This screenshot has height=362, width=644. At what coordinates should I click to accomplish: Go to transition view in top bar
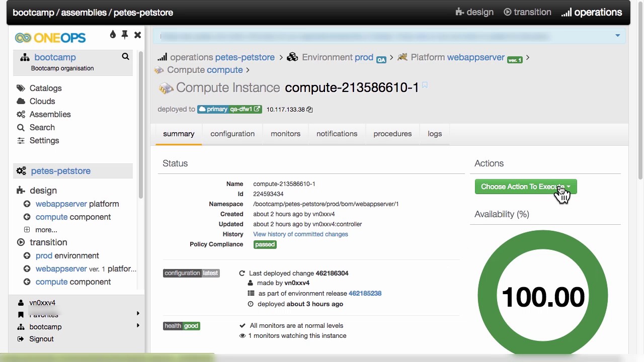[x=527, y=12]
